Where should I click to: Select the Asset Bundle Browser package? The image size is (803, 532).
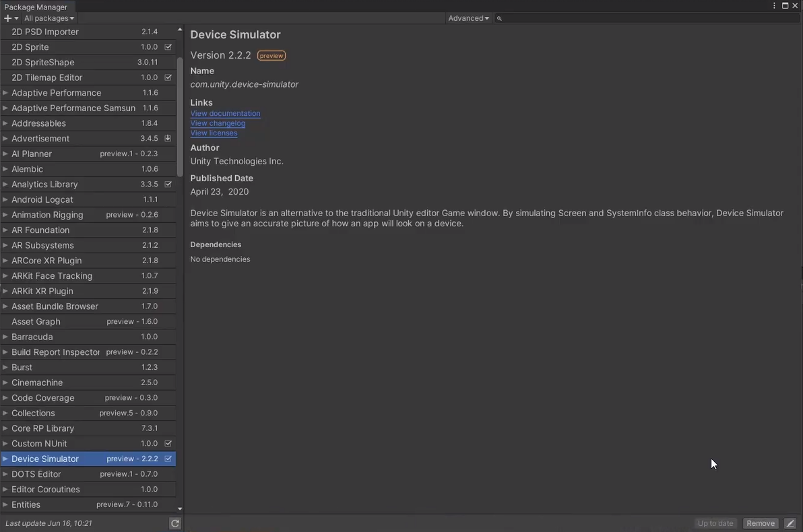pos(88,306)
